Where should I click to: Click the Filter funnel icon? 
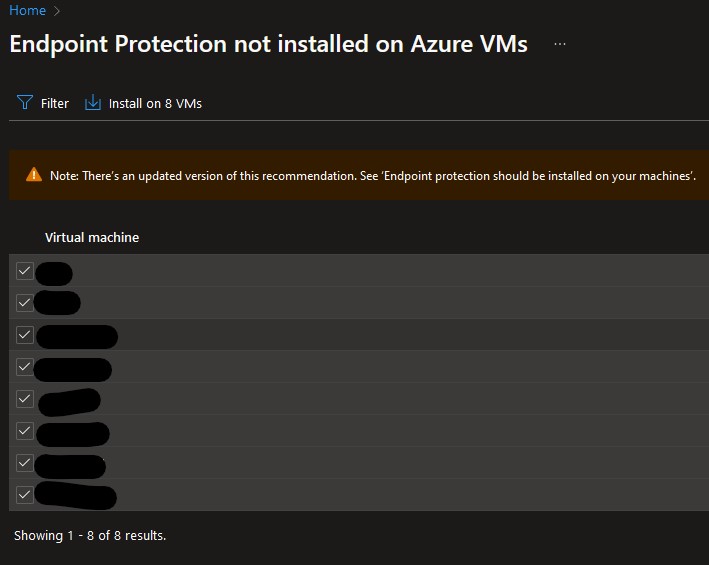point(25,103)
